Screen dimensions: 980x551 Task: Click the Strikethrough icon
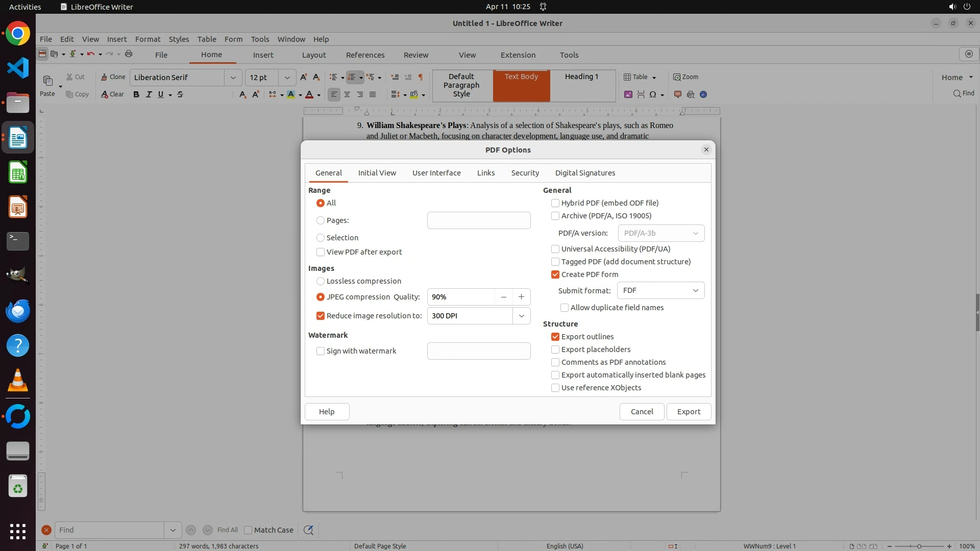[x=180, y=94]
